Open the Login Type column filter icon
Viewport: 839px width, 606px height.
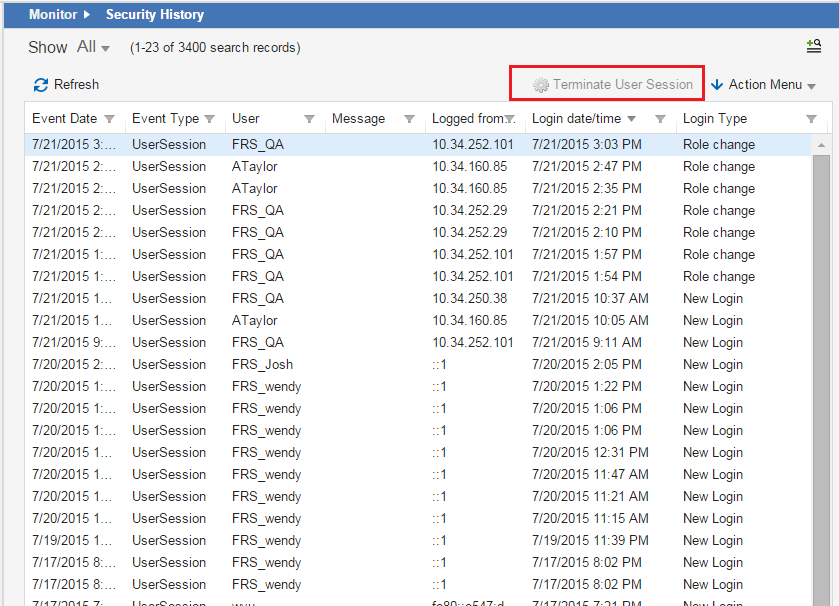pos(811,118)
